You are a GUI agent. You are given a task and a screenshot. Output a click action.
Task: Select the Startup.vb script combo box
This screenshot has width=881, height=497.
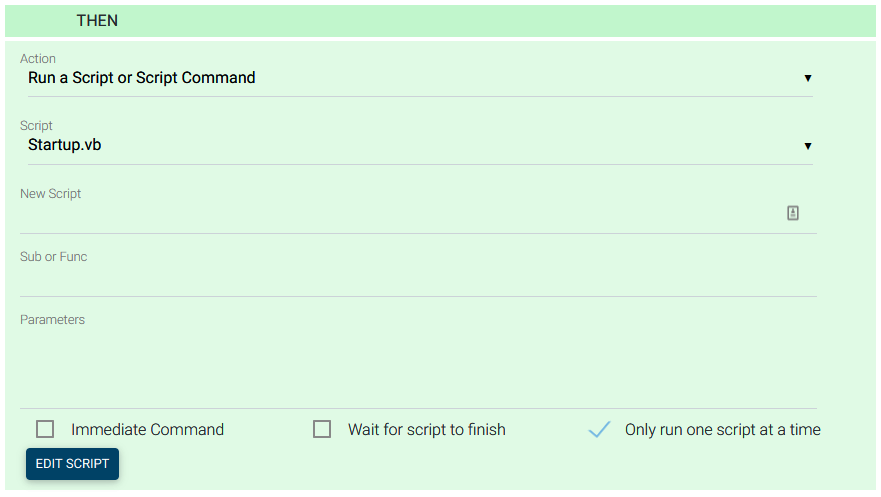tap(400, 146)
